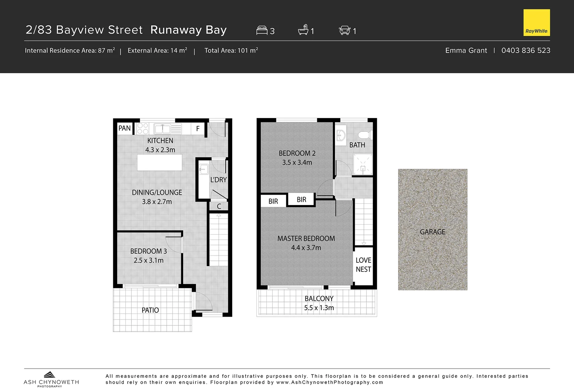Click the bed icon in the header

(x=262, y=30)
